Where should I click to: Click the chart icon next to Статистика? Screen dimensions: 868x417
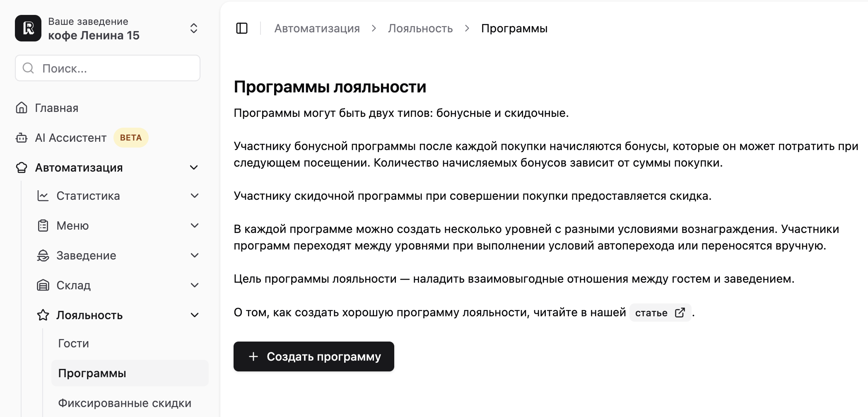pyautogui.click(x=43, y=196)
